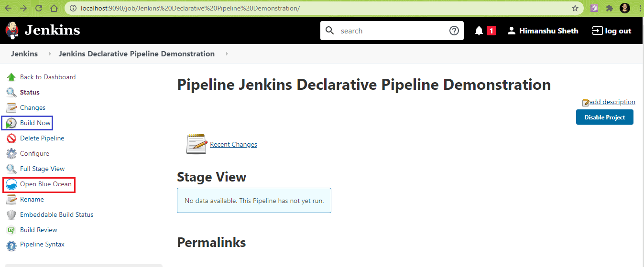Open the browser extensions puzzle icon

click(609, 8)
